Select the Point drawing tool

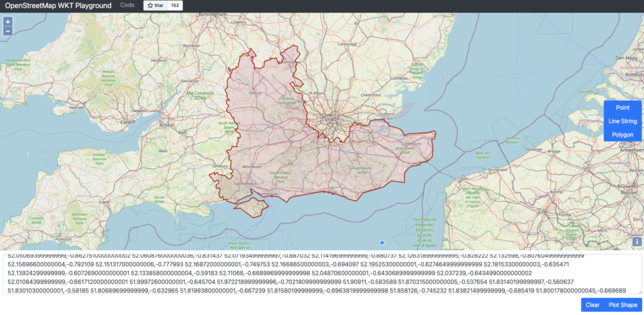pos(622,108)
